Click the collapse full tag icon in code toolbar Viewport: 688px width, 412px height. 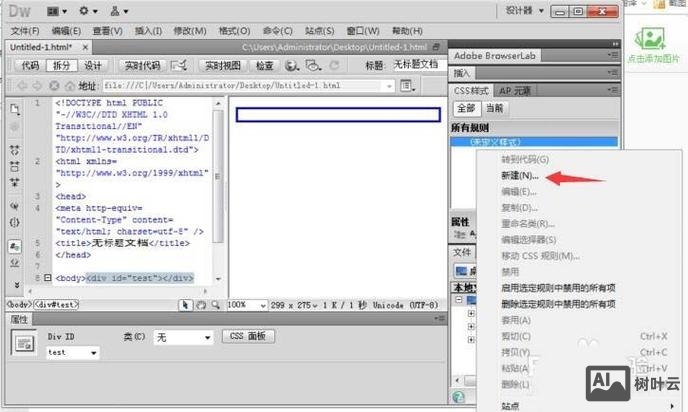pos(15,150)
